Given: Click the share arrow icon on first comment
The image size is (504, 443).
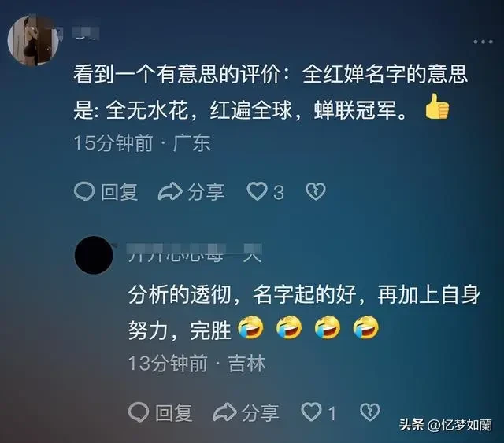Looking at the screenshot, I should [170, 191].
